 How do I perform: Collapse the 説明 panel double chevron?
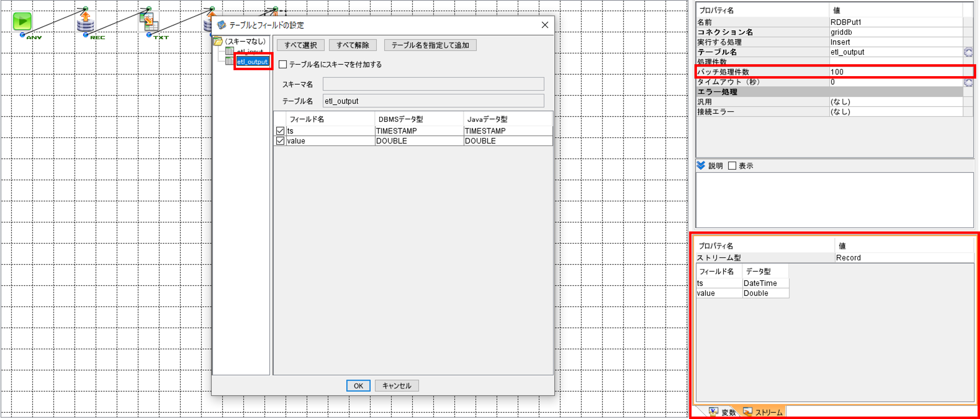(701, 166)
